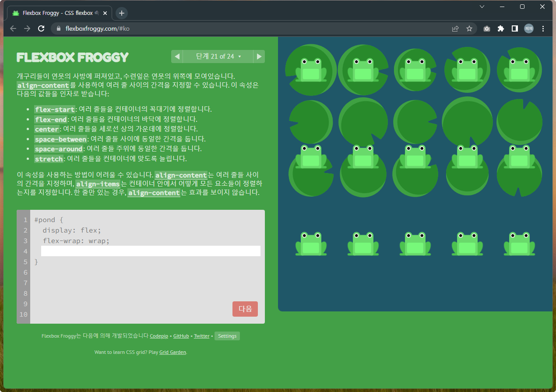
Task: Open the level selector 단계 21 of 24
Action: click(218, 57)
